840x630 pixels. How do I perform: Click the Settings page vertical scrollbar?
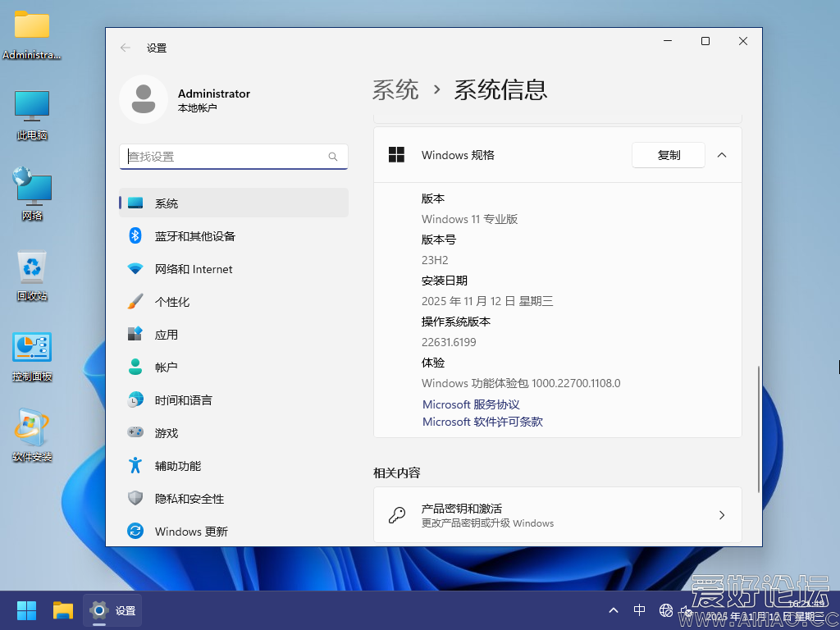coord(759,429)
